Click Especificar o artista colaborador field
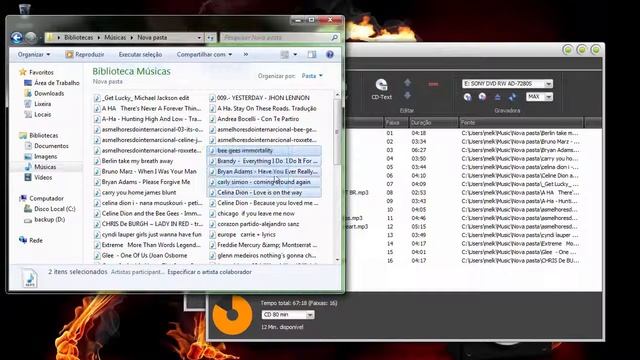This screenshot has width=640, height=360. (x=209, y=272)
